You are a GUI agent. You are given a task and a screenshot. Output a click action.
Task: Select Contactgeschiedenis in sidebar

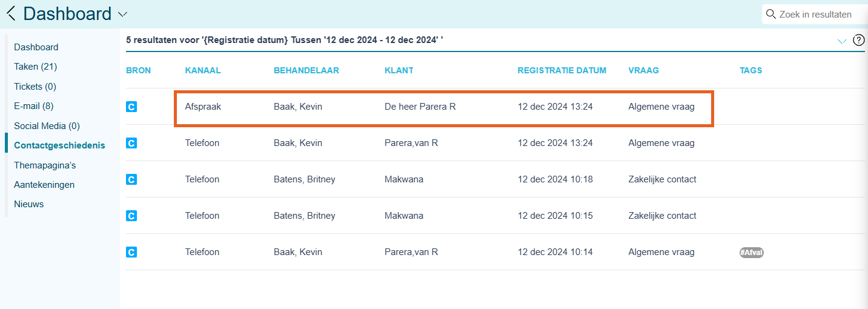click(59, 145)
